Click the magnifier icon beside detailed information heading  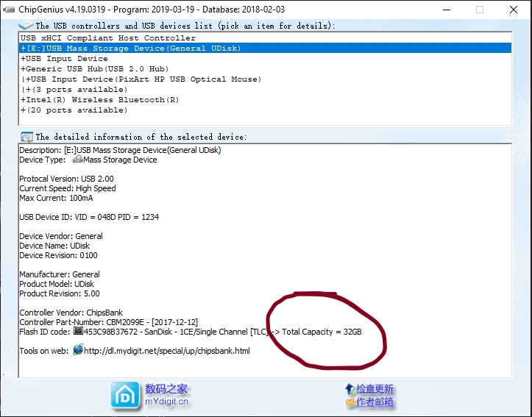point(26,137)
